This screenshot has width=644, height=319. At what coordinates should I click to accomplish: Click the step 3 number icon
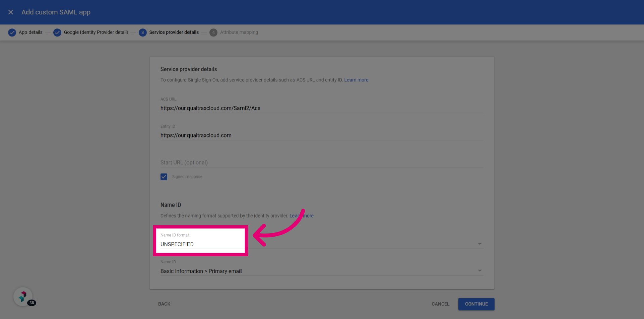click(x=143, y=32)
